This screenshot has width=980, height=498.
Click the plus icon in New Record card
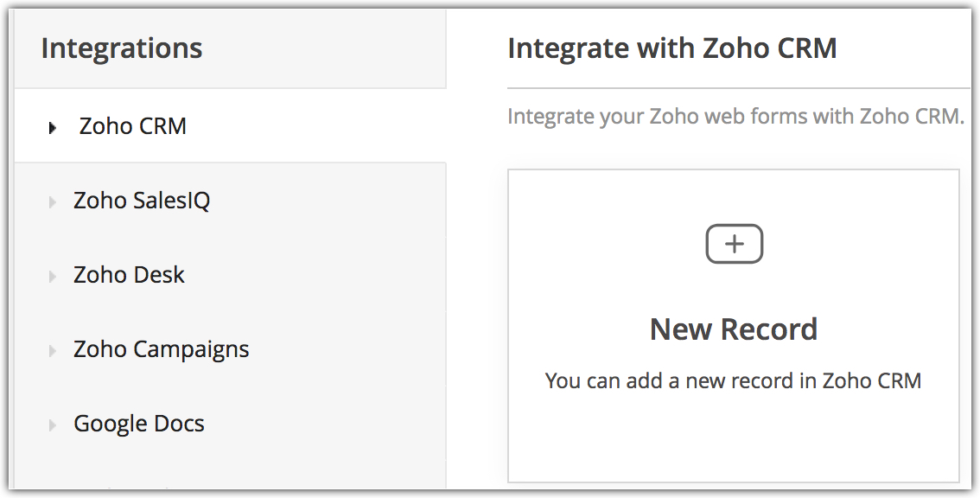[x=734, y=245]
